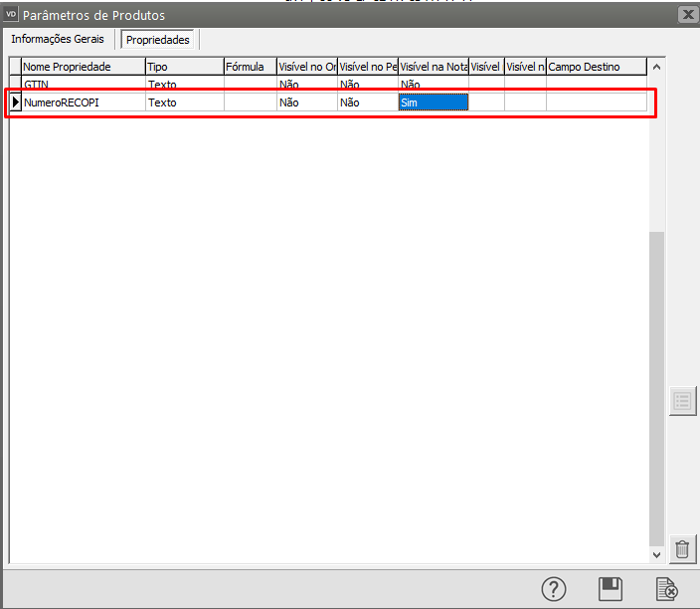Click the row selector arrow for NumeroRECOPI
This screenshot has width=700, height=609.
[x=15, y=102]
